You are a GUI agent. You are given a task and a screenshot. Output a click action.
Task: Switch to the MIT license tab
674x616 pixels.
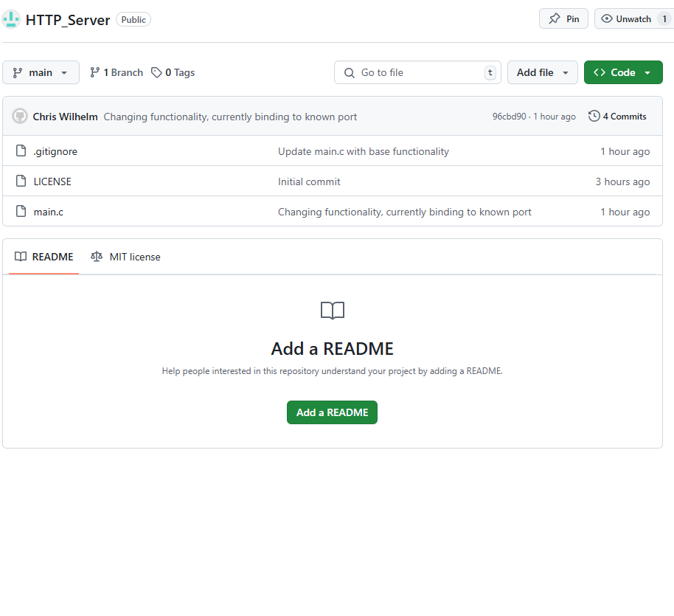(x=125, y=257)
